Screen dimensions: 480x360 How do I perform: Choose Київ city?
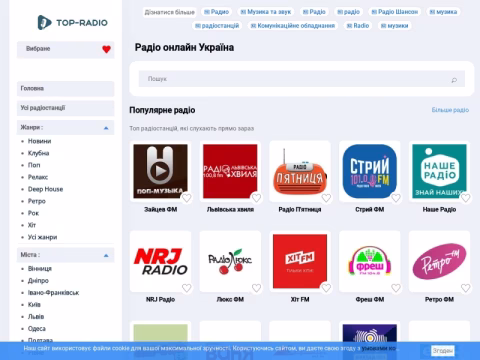click(x=34, y=305)
